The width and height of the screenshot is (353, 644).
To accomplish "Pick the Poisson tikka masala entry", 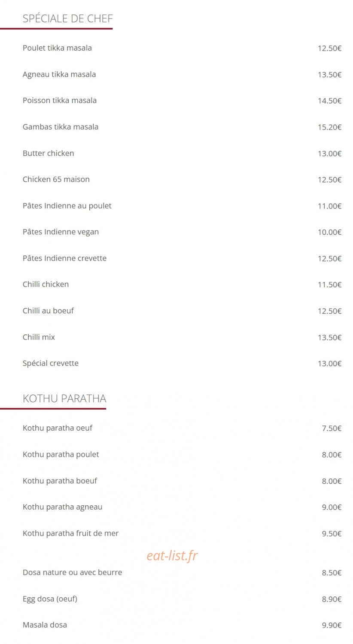I will pyautogui.click(x=60, y=100).
